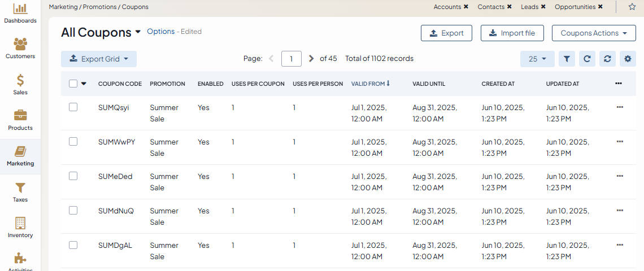Image resolution: width=644 pixels, height=271 pixels.
Task: Open Products briefcase in sidebar
Action: click(x=20, y=120)
